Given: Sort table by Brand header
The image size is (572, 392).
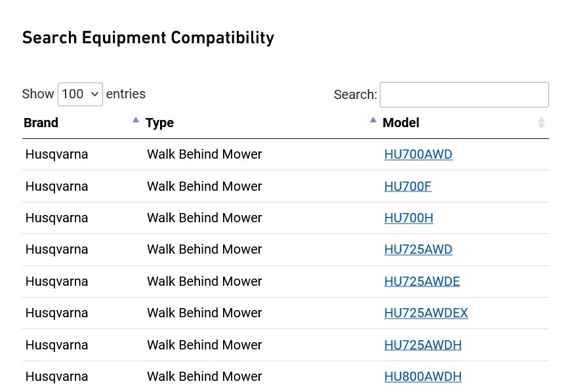Looking at the screenshot, I should (x=41, y=123).
